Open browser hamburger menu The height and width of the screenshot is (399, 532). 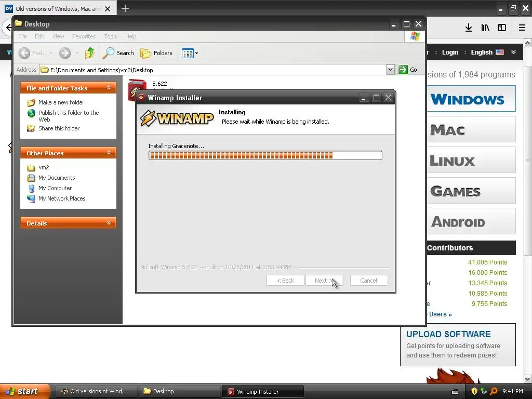(522, 28)
